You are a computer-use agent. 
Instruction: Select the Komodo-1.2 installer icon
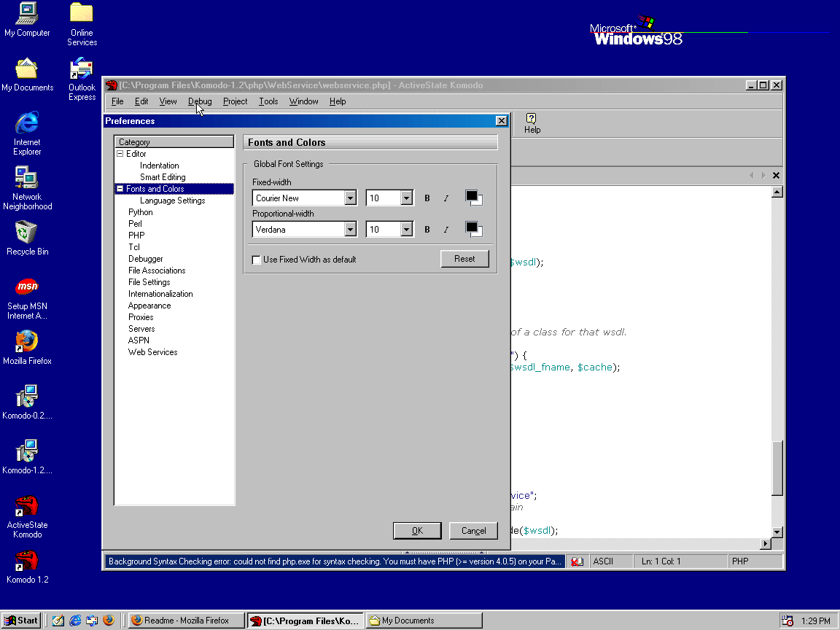pos(27,457)
